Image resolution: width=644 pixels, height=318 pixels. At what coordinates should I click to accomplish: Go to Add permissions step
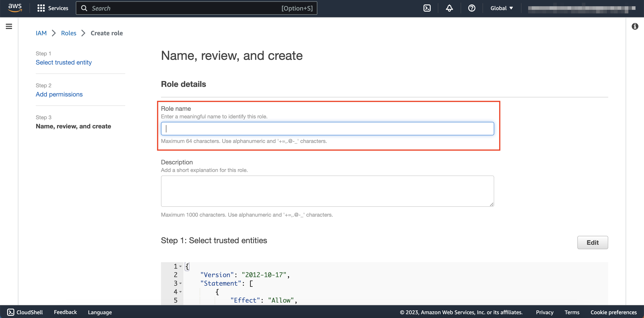pyautogui.click(x=59, y=94)
